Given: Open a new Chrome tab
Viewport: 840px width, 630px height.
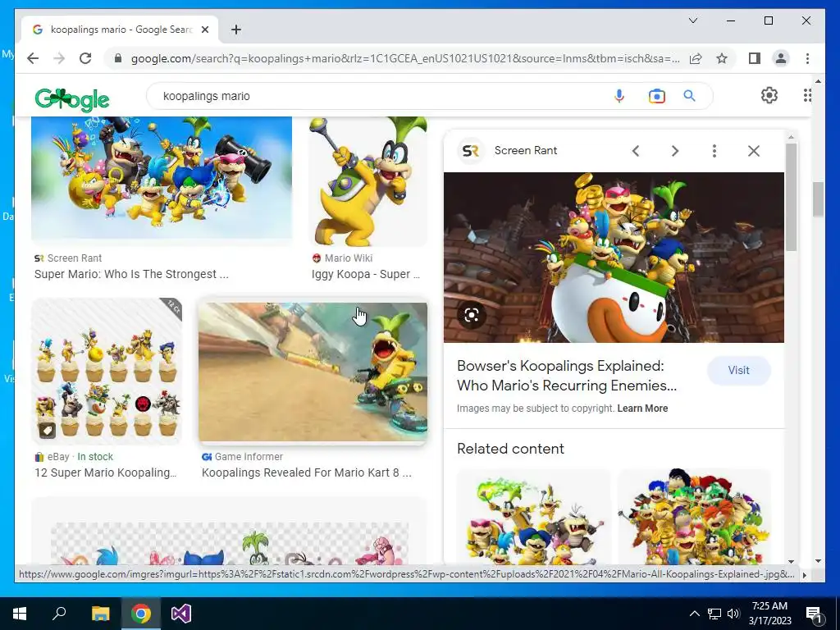Looking at the screenshot, I should [x=235, y=30].
